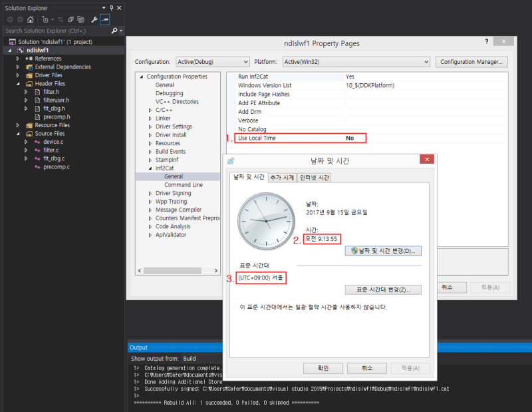Click right arrow of property tree scrollbar

tap(216, 271)
